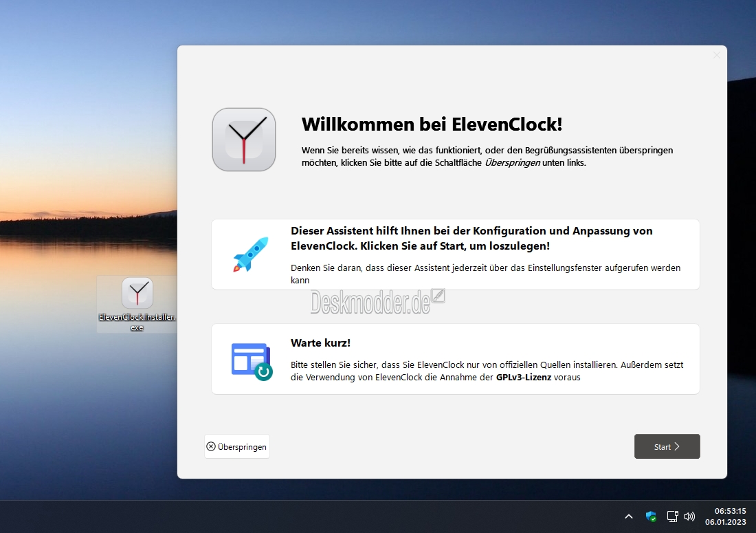The height and width of the screenshot is (533, 756).
Task: Open Windows Security shield tray icon
Action: tap(651, 516)
